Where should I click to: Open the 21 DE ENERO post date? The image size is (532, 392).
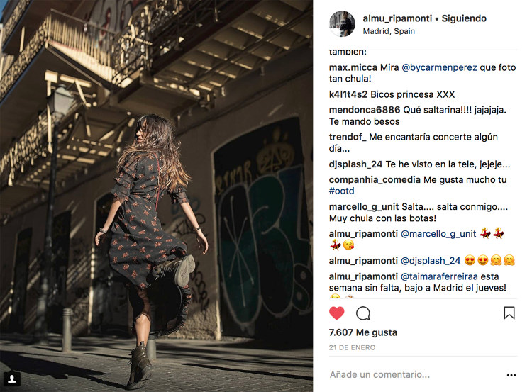pyautogui.click(x=352, y=347)
